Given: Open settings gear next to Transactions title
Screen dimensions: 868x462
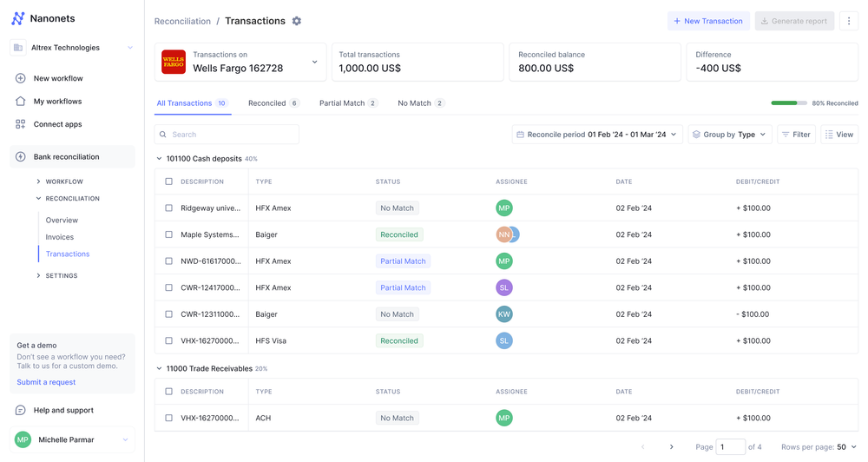Looking at the screenshot, I should [x=297, y=21].
